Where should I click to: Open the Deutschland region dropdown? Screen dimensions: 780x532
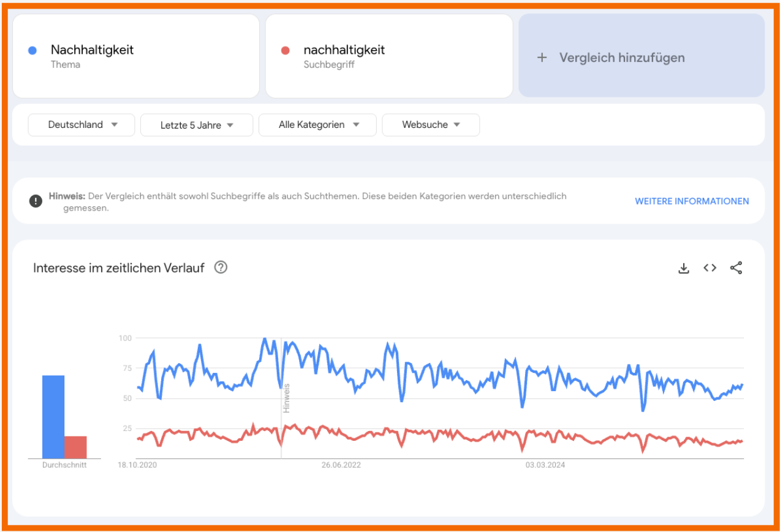click(81, 125)
